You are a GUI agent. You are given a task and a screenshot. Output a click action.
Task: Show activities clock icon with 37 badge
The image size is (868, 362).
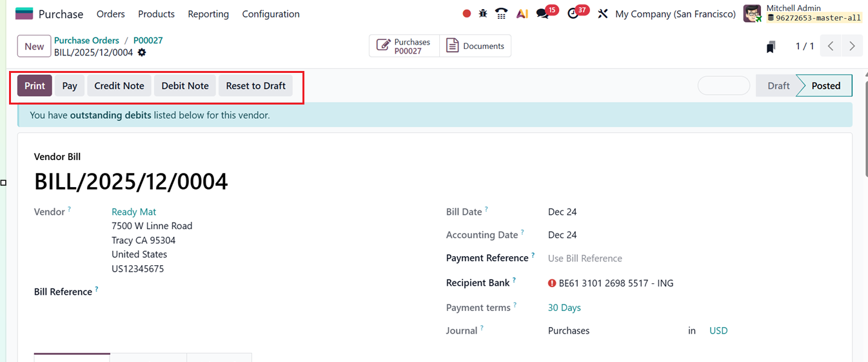573,14
